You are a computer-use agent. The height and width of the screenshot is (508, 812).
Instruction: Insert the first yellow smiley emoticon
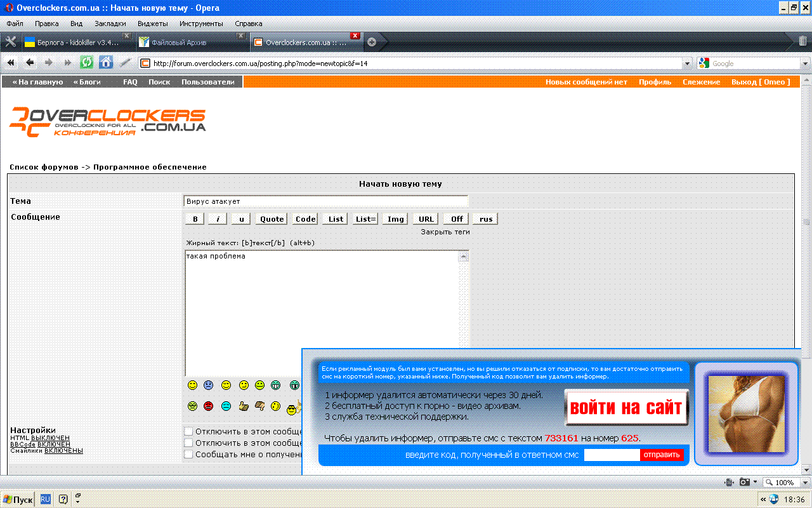192,385
